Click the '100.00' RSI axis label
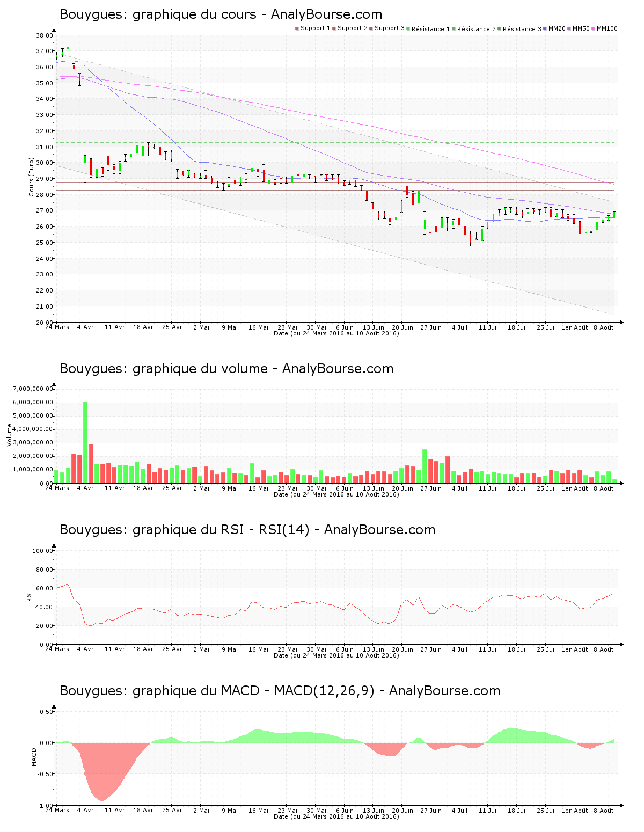Screen dimensions: 644x832 (x=42, y=551)
